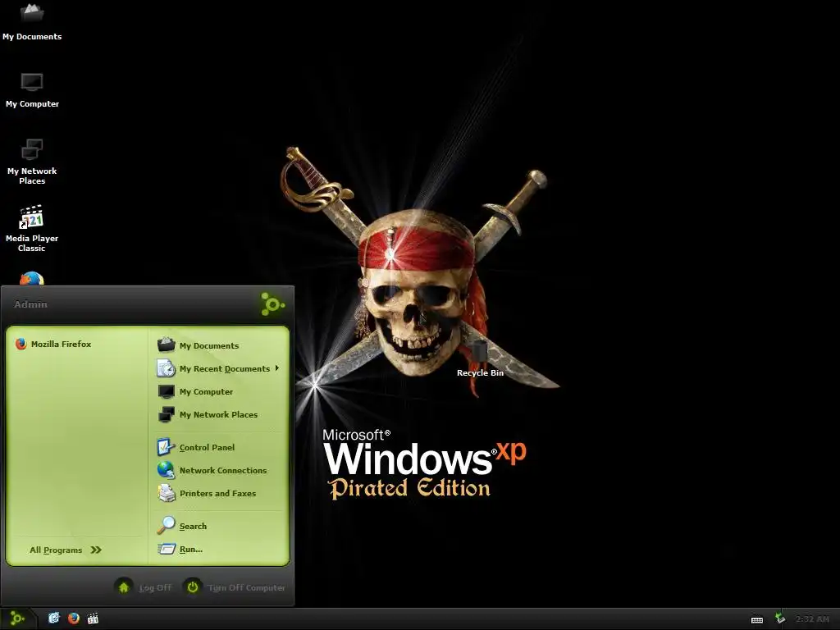
Task: Click Turn Off Computer button
Action: [235, 587]
